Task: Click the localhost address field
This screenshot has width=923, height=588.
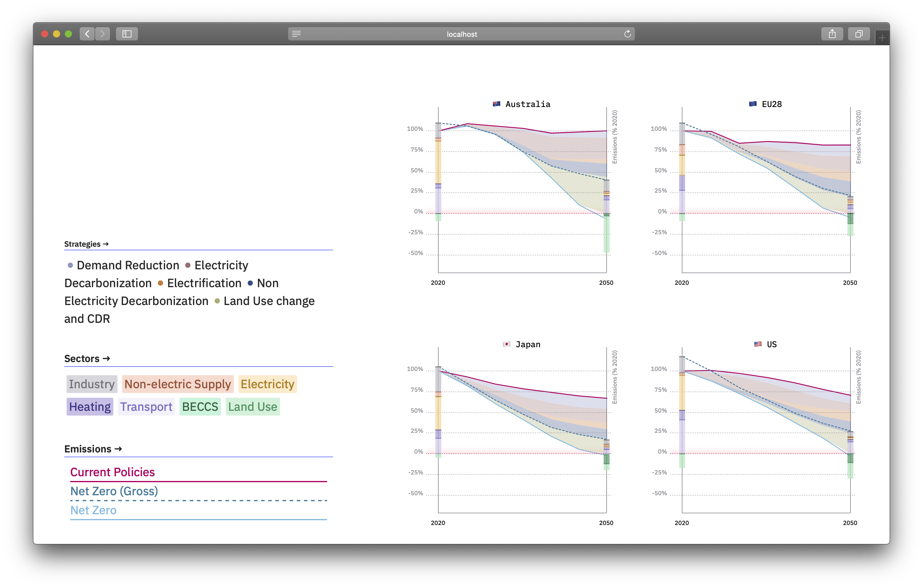Action: (461, 34)
